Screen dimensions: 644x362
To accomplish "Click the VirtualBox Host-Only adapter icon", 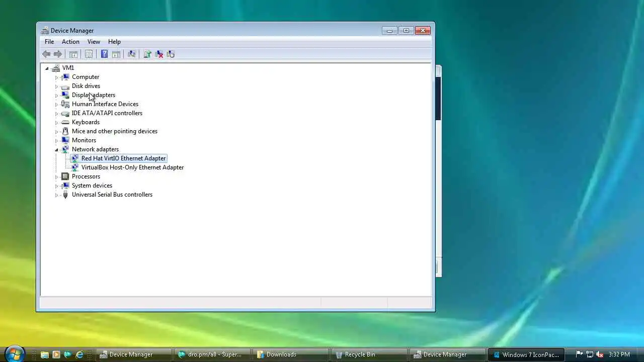I will point(75,167).
